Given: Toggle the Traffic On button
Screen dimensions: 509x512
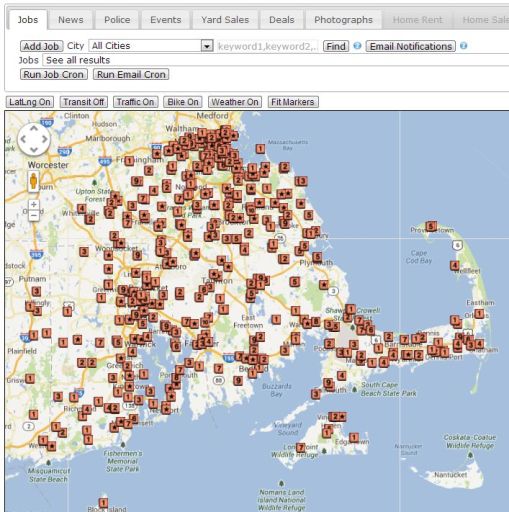Looking at the screenshot, I should click(x=135, y=102).
